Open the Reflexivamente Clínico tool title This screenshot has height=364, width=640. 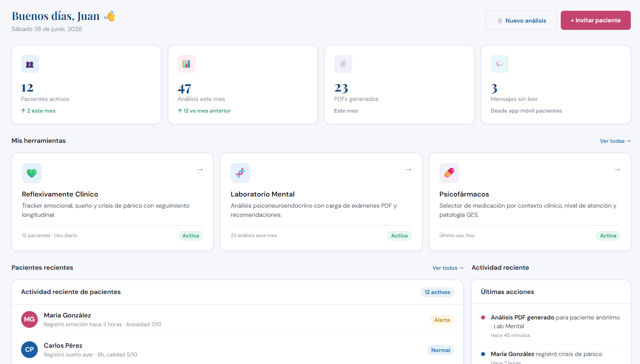[60, 194]
